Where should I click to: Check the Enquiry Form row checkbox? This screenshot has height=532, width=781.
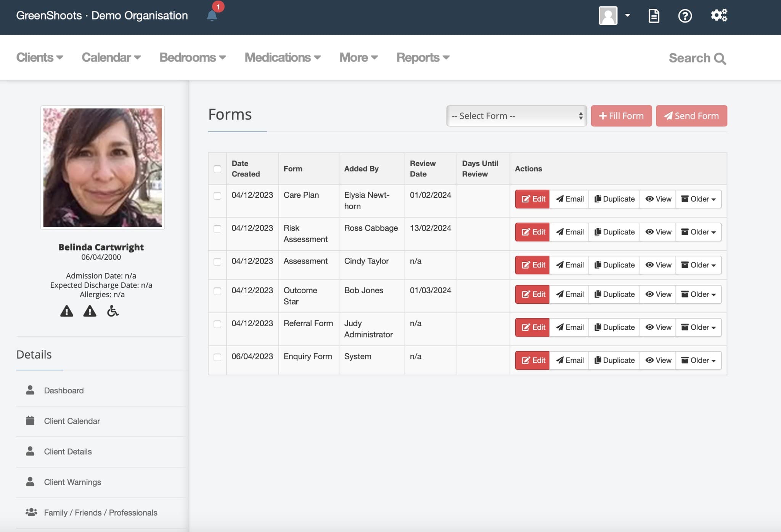tap(218, 356)
